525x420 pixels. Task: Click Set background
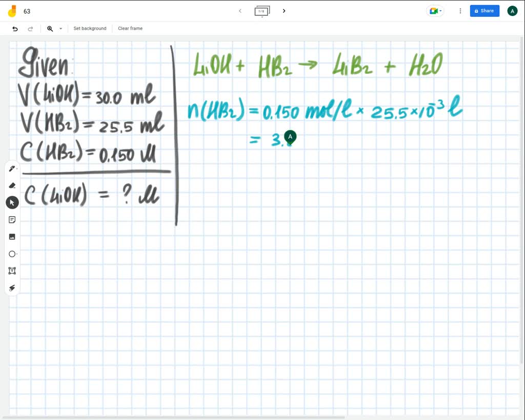coord(90,29)
